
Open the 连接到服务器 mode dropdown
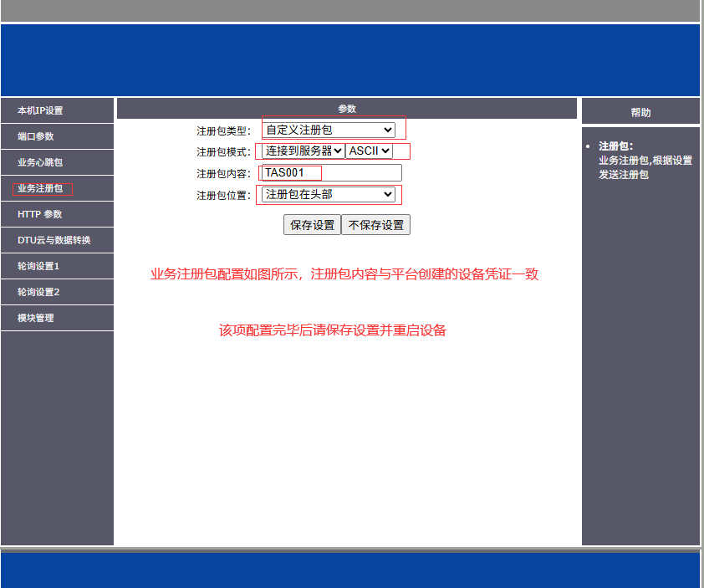coord(304,151)
